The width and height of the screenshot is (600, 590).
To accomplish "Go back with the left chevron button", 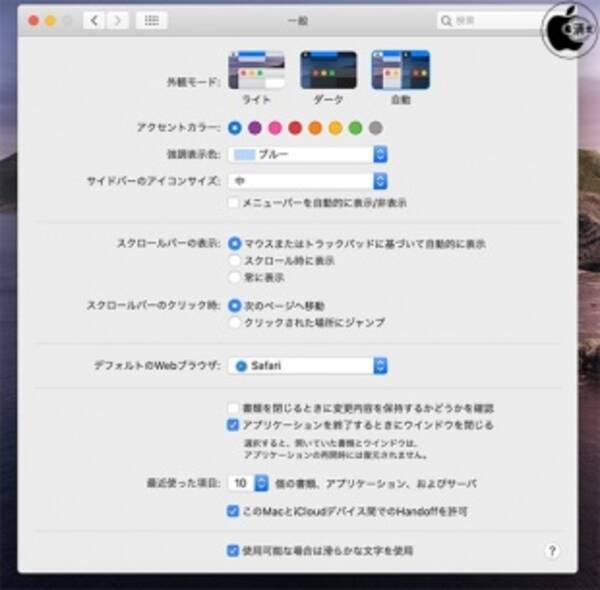I will (x=94, y=20).
